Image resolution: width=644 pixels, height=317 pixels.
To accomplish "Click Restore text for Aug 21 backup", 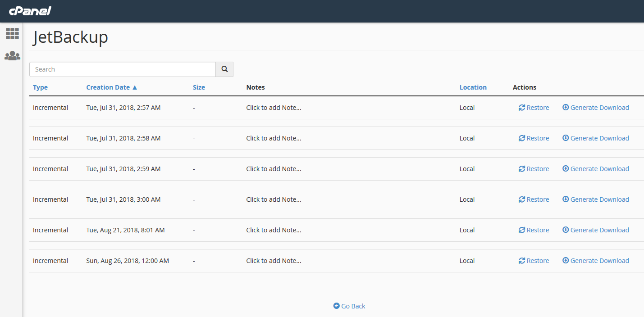I will point(538,230).
